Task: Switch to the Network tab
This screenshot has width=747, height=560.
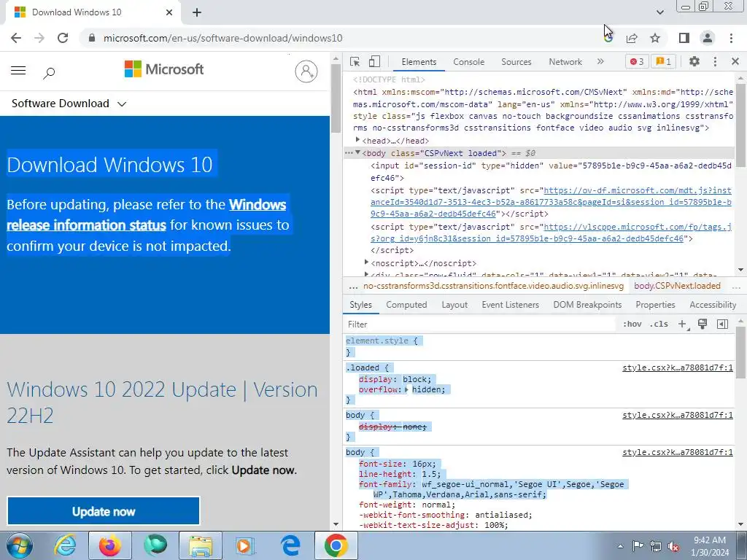Action: (x=565, y=62)
